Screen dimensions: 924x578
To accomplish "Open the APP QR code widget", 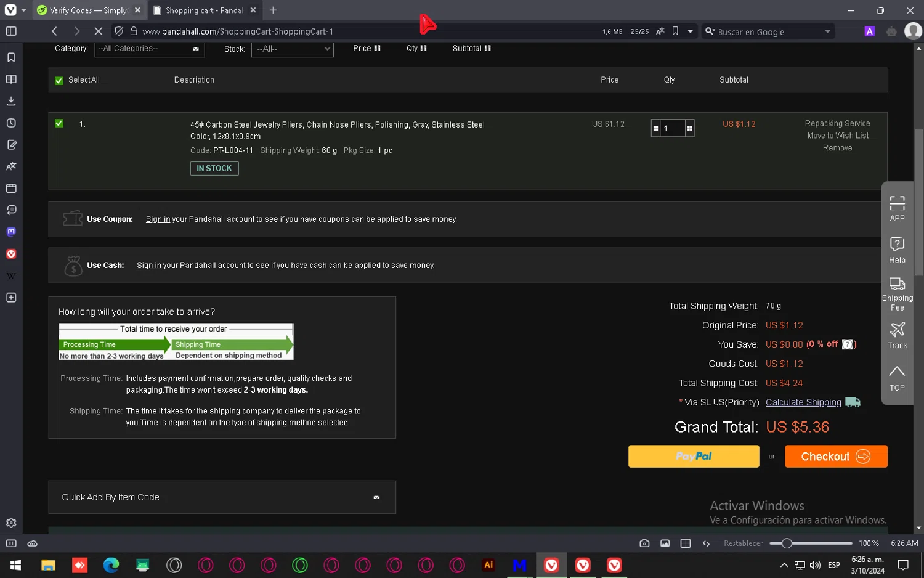I will (897, 208).
